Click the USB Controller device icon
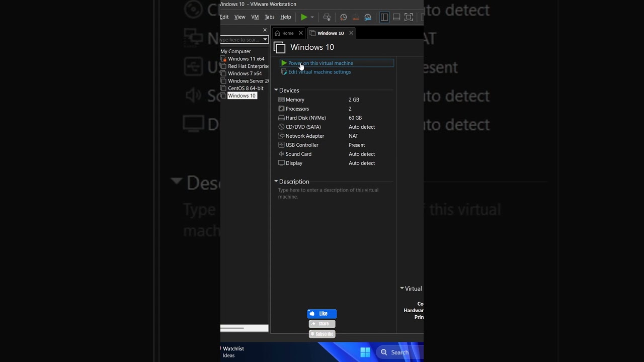Viewport: 644px width, 362px height. [x=281, y=145]
